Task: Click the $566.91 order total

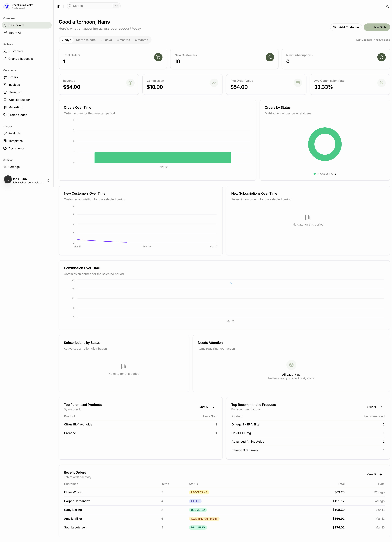Action: [338, 519]
